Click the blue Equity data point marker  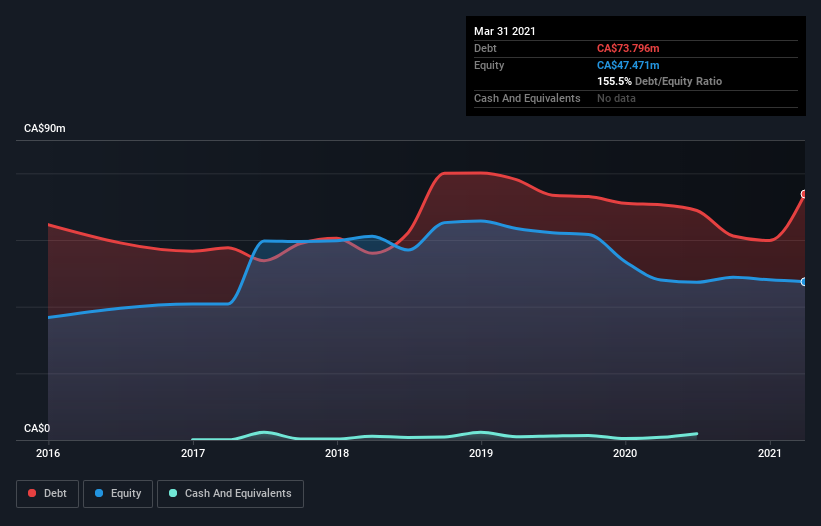click(x=804, y=282)
